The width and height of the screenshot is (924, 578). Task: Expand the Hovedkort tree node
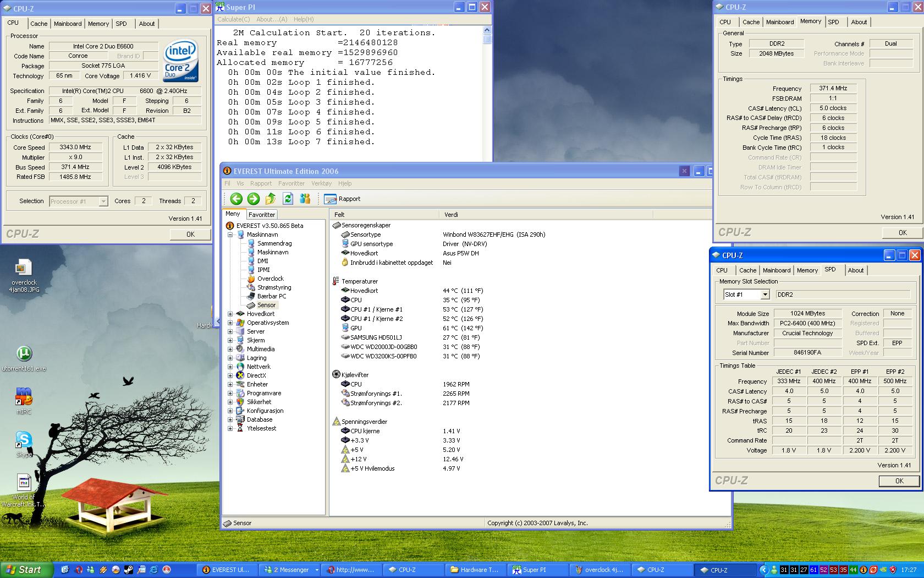click(230, 314)
